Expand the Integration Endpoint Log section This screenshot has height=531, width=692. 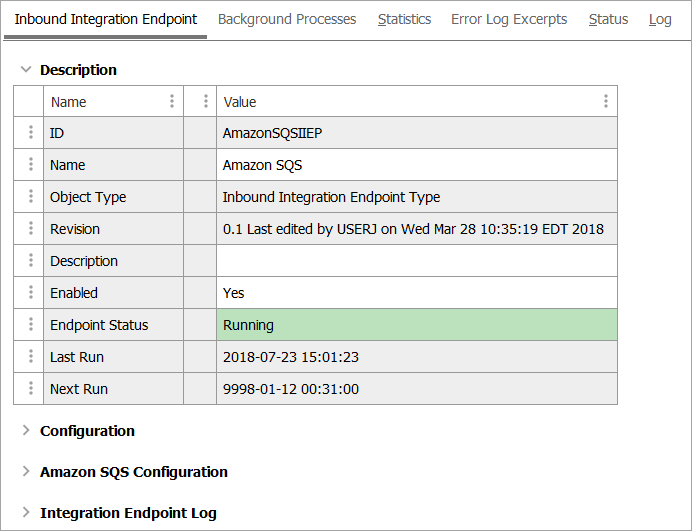tap(26, 513)
